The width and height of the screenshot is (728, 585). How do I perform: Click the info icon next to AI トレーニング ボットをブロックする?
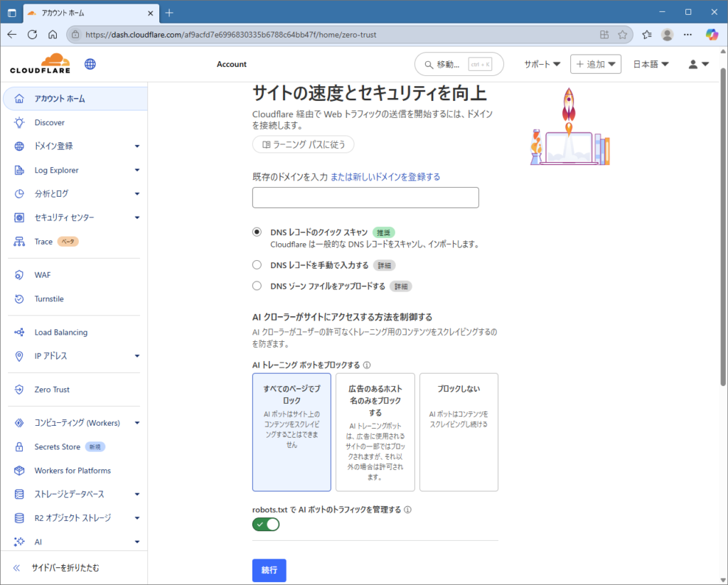click(x=367, y=365)
